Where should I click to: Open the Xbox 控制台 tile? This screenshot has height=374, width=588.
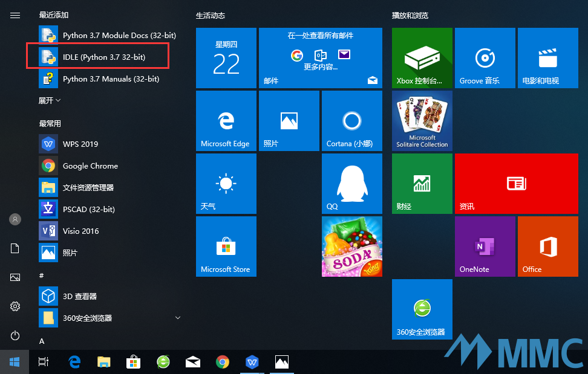point(422,58)
